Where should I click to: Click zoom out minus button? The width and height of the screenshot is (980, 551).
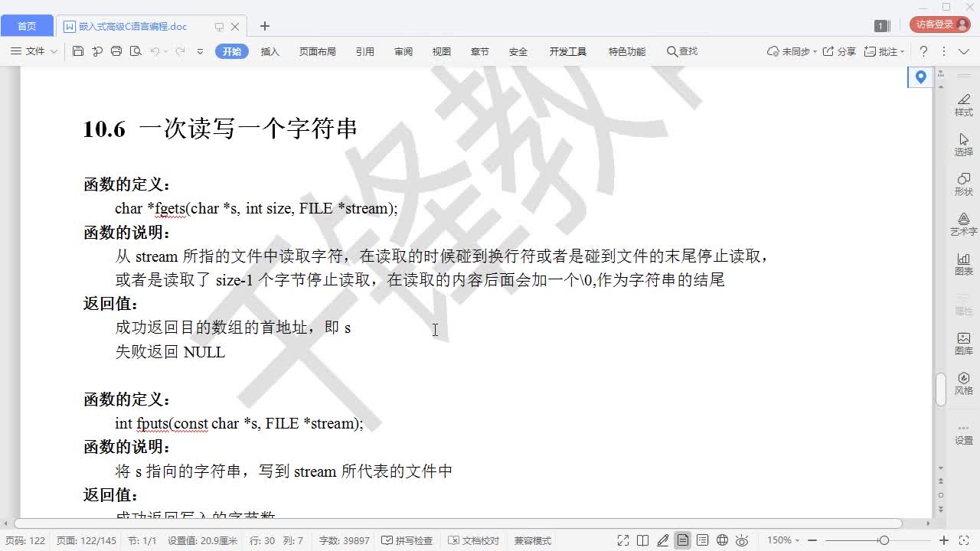812,540
